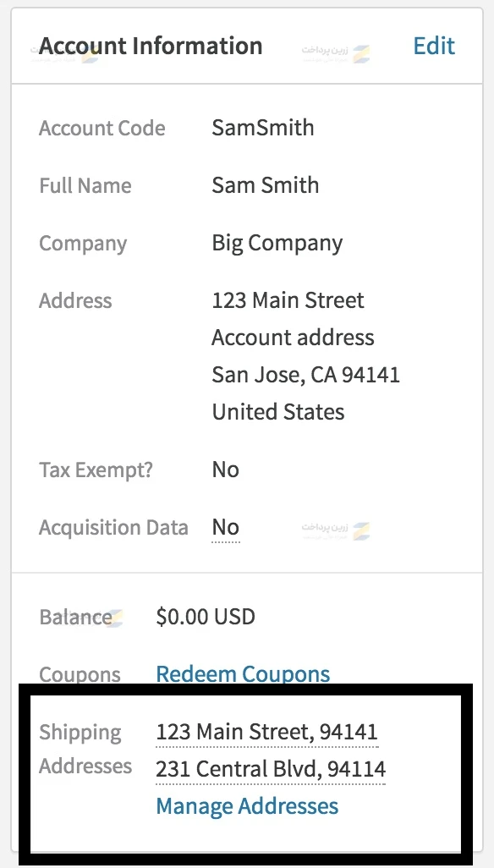
Task: Click the Shipping Addresses label
Action: click(85, 749)
